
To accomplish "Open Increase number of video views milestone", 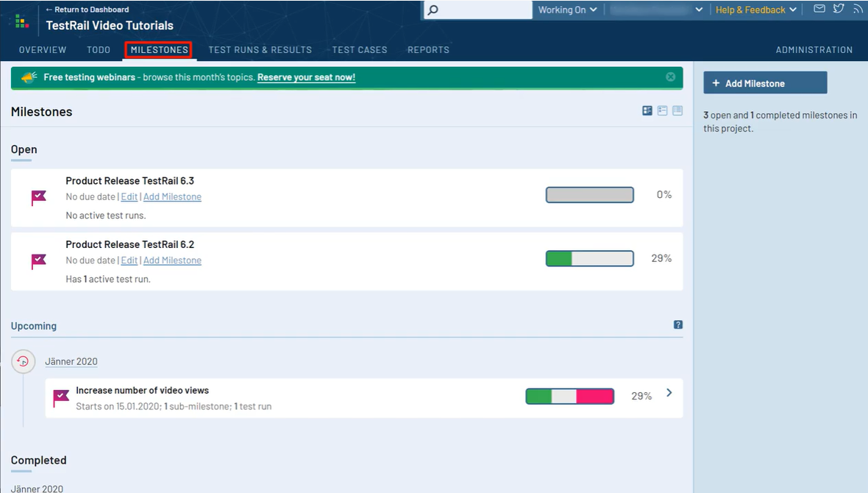I will [x=142, y=391].
